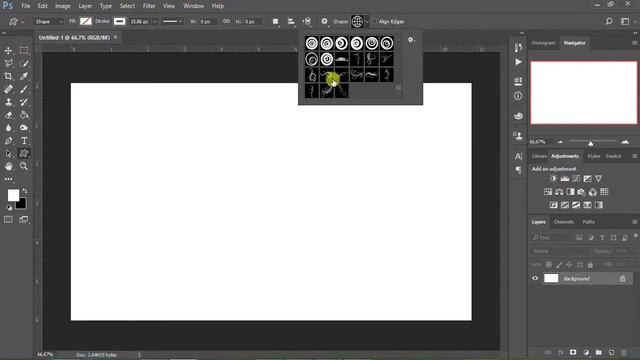This screenshot has height=360, width=640.
Task: Click the Navigator zoom slider
Action: [x=591, y=143]
